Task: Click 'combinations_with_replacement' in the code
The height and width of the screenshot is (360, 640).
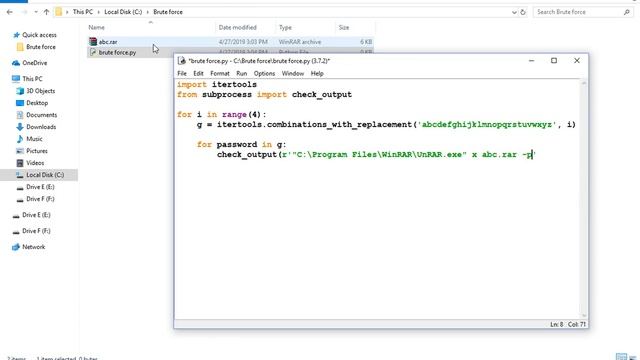Action: [340, 124]
